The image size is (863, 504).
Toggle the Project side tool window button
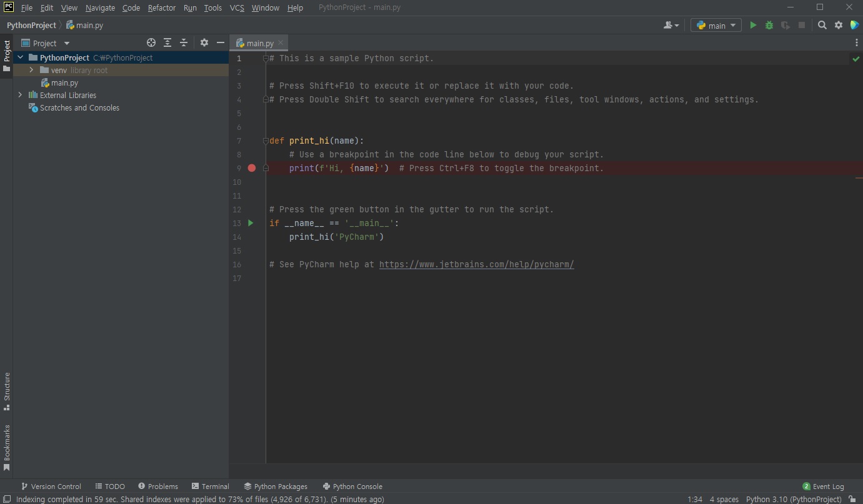pos(7,56)
